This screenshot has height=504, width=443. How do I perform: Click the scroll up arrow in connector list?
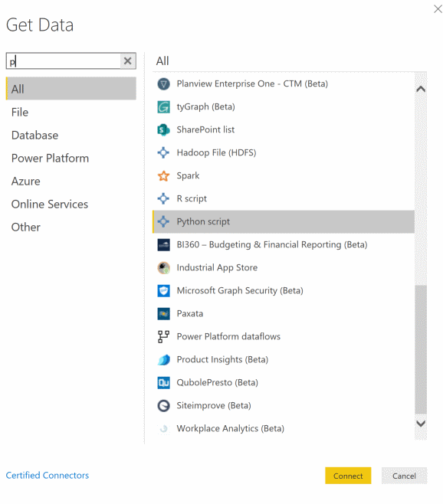point(421,89)
